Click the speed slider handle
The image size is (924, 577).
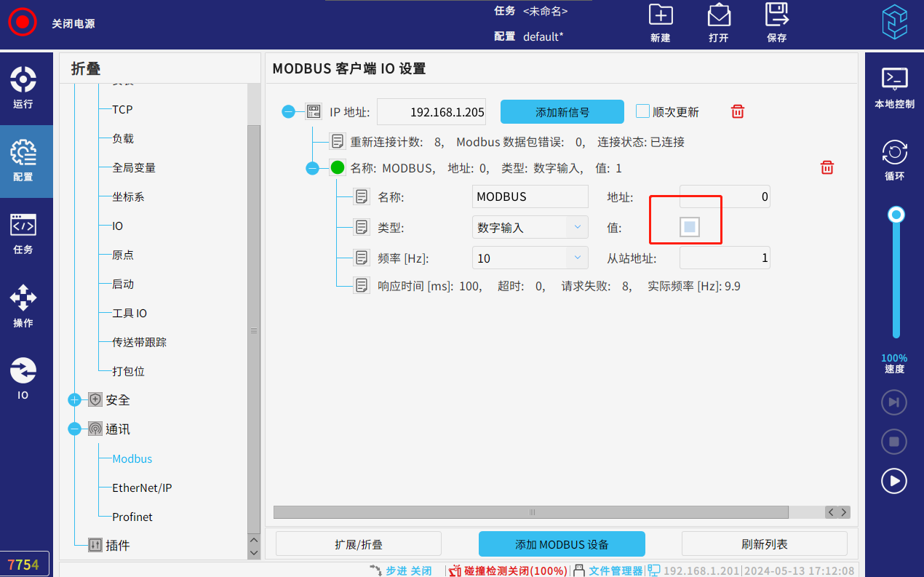(896, 215)
